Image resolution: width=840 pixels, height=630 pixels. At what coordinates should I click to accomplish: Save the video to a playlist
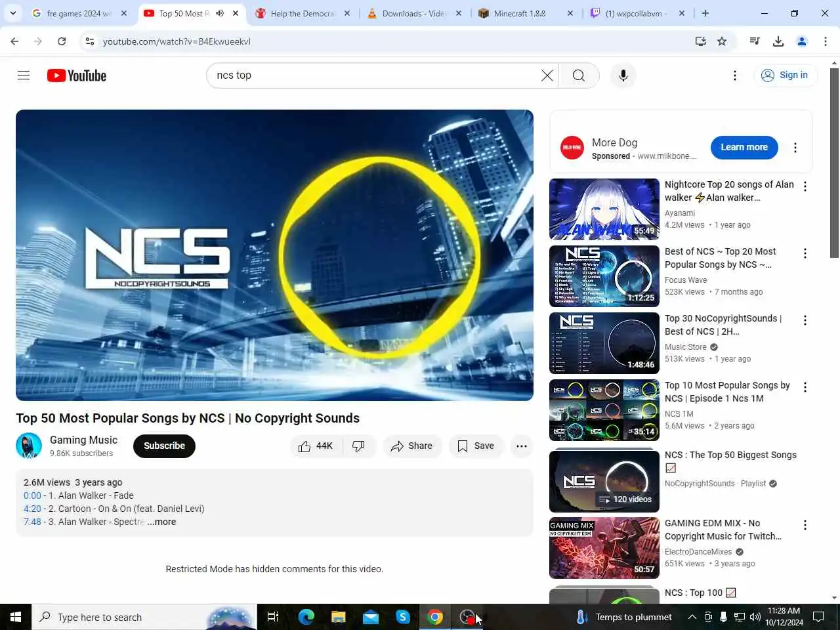click(476, 446)
